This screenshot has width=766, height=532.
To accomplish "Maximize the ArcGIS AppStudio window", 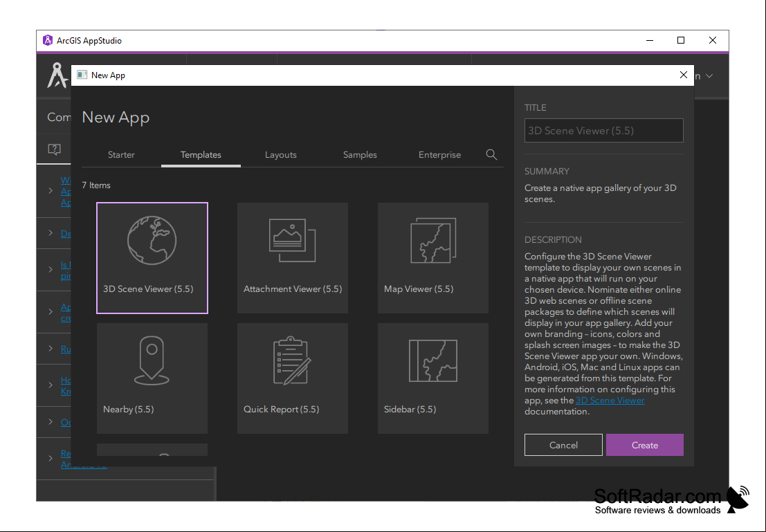I will click(x=680, y=41).
